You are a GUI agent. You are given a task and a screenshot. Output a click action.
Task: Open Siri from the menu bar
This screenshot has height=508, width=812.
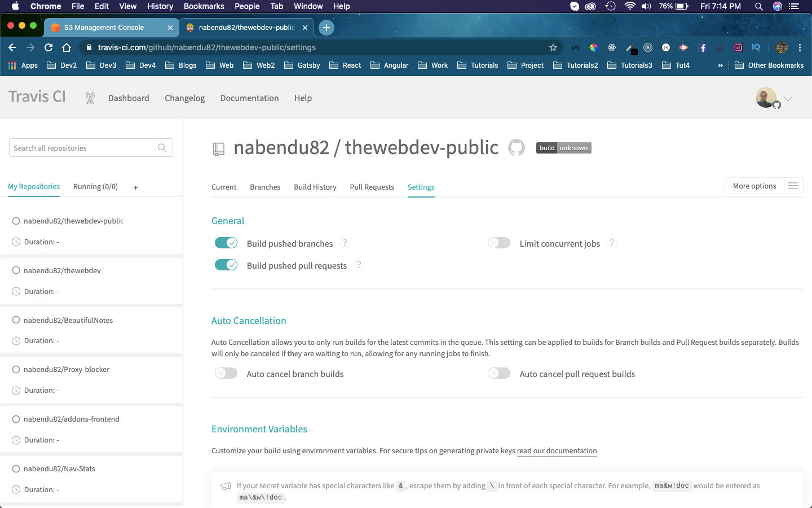click(778, 6)
